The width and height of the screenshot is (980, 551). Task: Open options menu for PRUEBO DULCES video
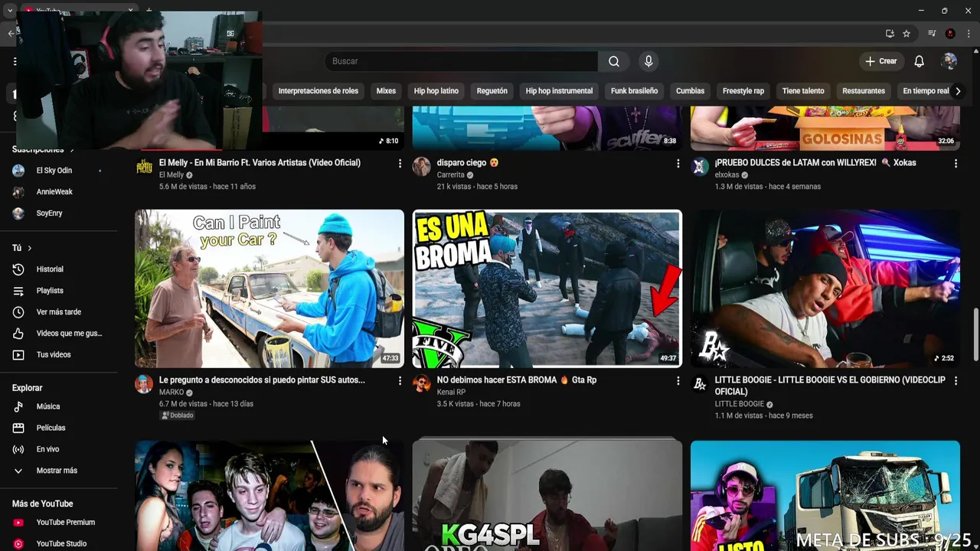pos(955,164)
